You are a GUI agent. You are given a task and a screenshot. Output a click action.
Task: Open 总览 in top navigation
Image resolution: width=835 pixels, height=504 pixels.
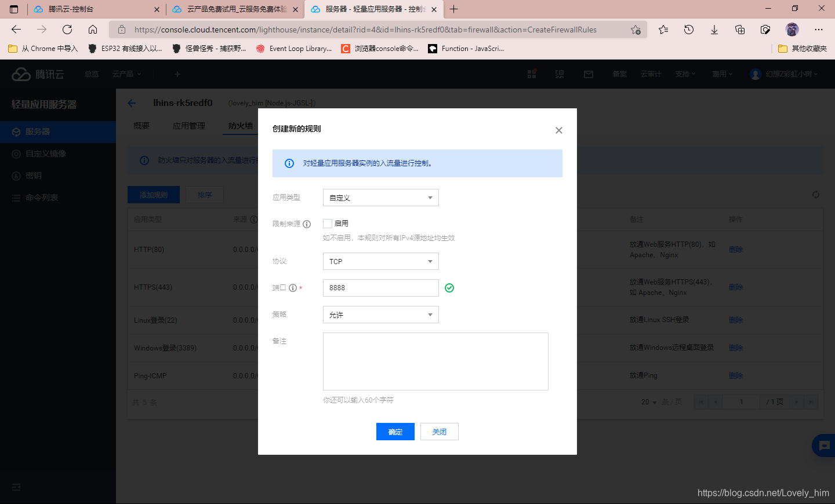click(x=92, y=74)
